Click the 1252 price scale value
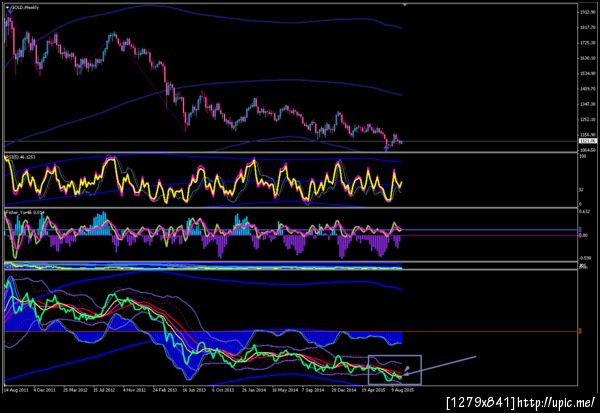The width and height of the screenshot is (600, 413). pyautogui.click(x=588, y=119)
